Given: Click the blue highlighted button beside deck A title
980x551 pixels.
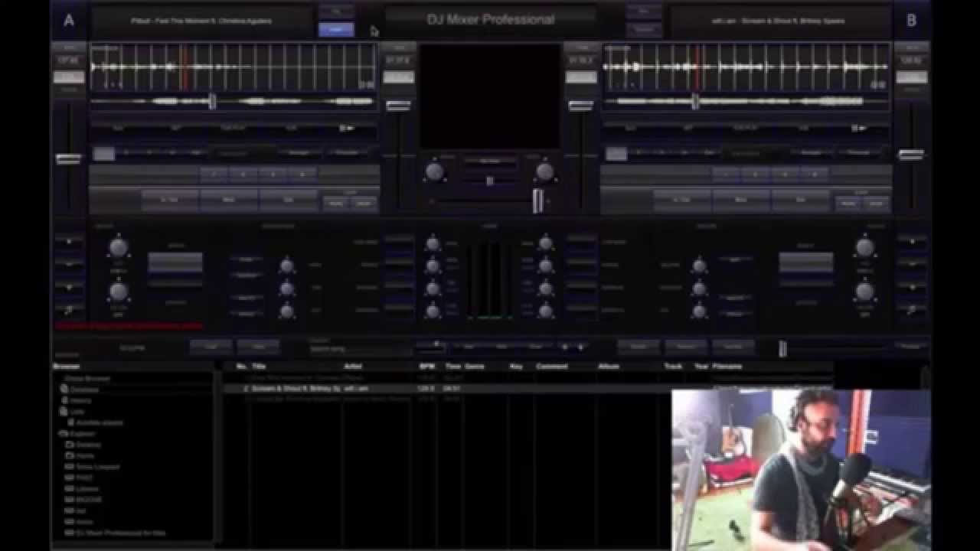Looking at the screenshot, I should (x=336, y=30).
